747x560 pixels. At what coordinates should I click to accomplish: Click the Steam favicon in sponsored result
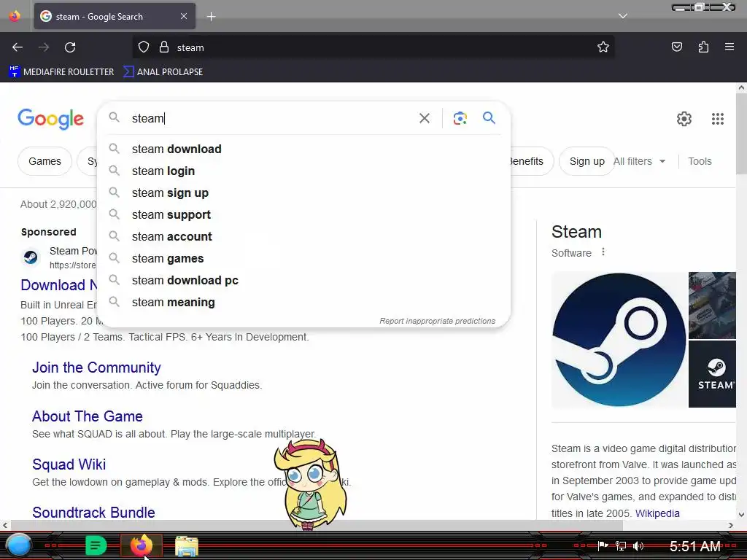click(31, 257)
